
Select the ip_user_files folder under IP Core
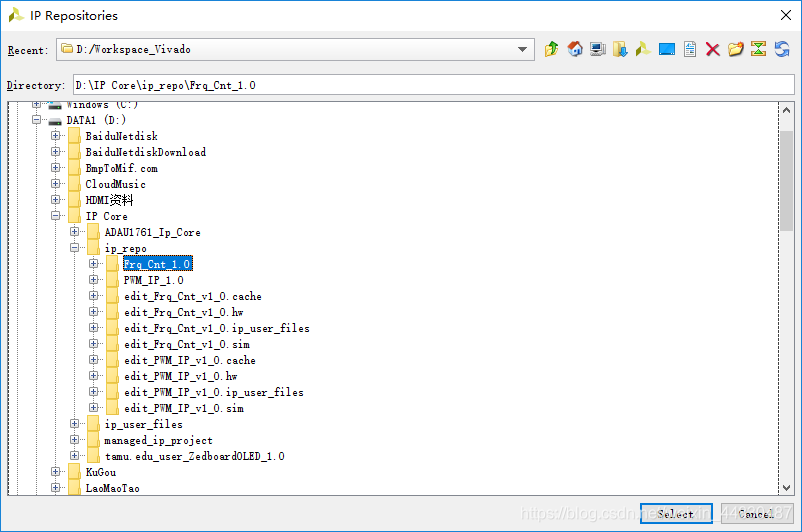(x=144, y=425)
